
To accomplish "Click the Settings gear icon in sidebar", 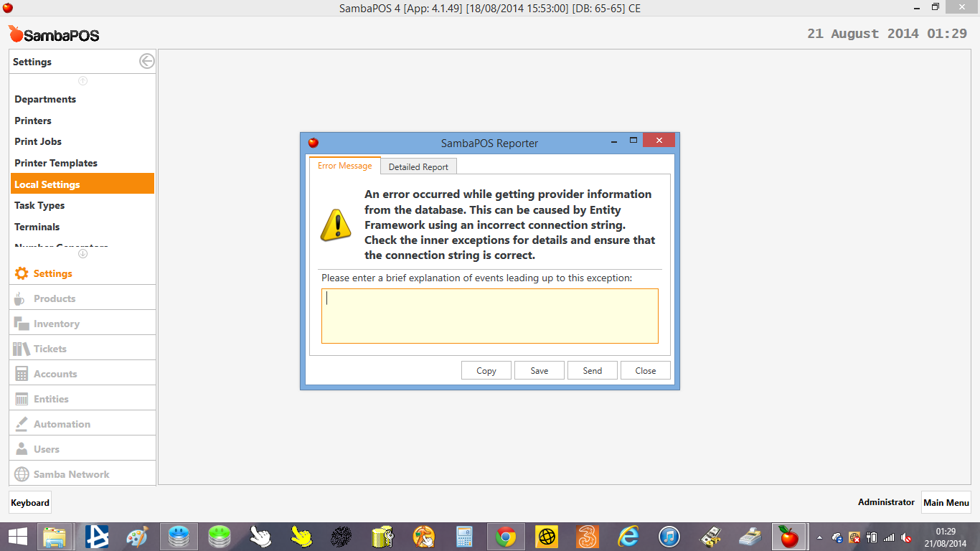I will click(22, 273).
